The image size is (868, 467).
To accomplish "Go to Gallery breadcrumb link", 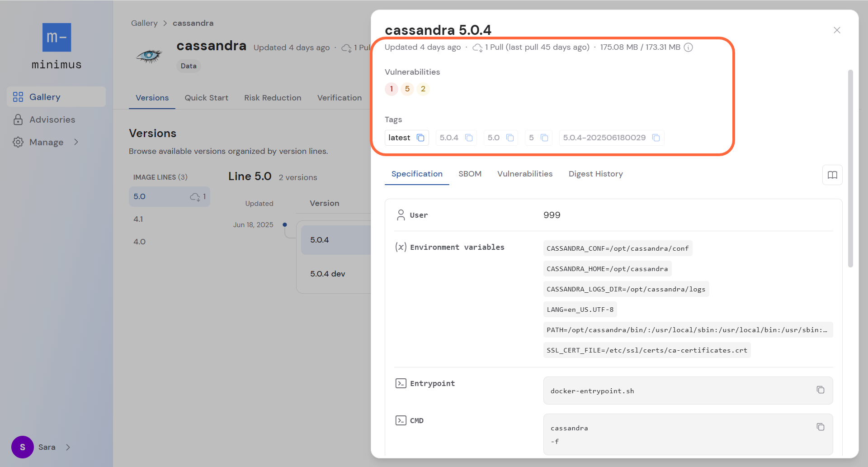I will click(144, 23).
